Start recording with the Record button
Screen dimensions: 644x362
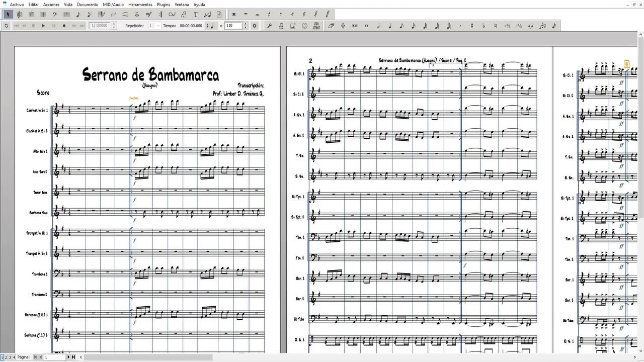tap(64, 26)
